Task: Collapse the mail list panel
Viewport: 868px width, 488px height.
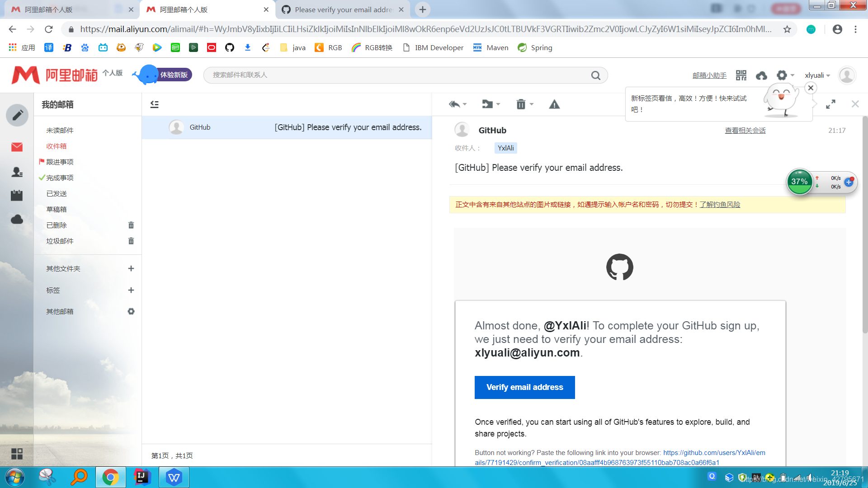Action: pyautogui.click(x=155, y=104)
